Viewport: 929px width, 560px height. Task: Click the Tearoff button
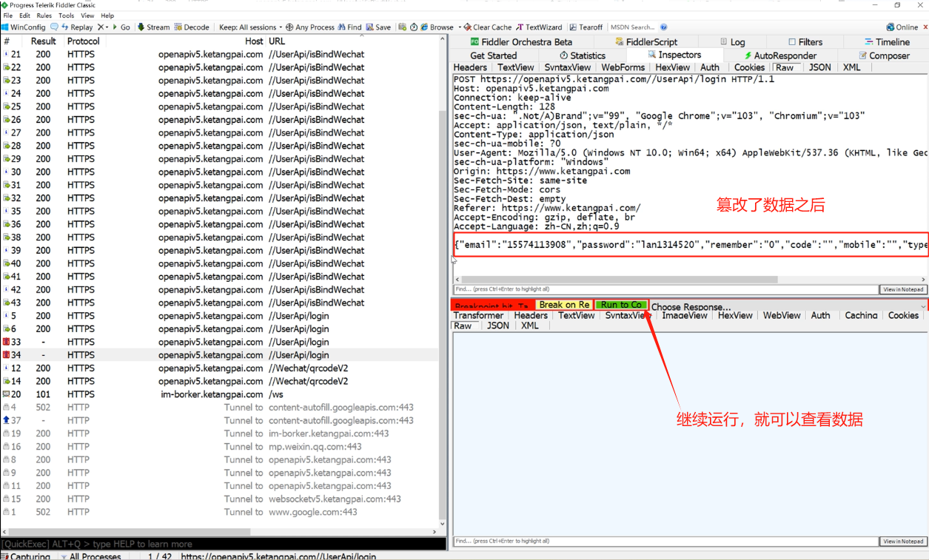(586, 27)
